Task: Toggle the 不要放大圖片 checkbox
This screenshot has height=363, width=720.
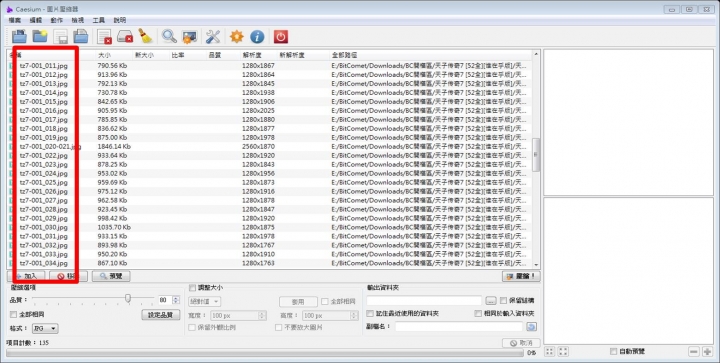Action: 278,327
